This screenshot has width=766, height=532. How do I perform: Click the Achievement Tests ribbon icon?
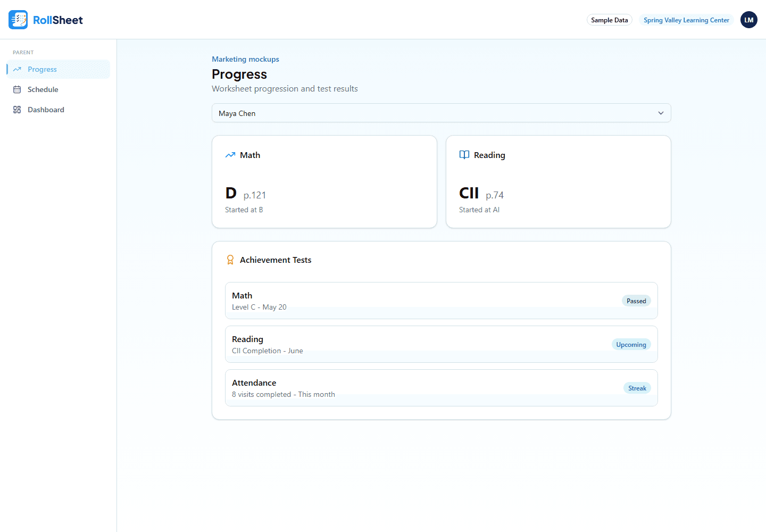pyautogui.click(x=230, y=260)
